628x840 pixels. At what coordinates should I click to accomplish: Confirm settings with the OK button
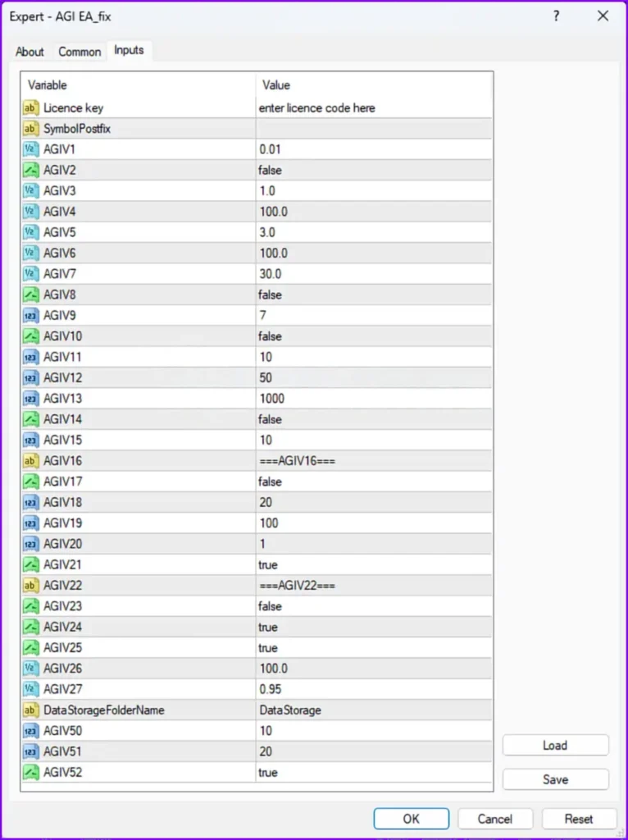pos(412,819)
